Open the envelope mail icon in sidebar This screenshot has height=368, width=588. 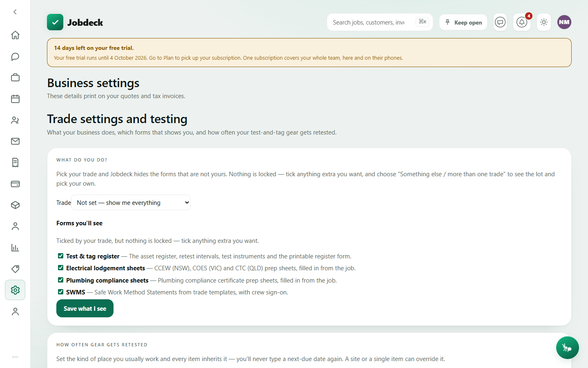tap(15, 141)
